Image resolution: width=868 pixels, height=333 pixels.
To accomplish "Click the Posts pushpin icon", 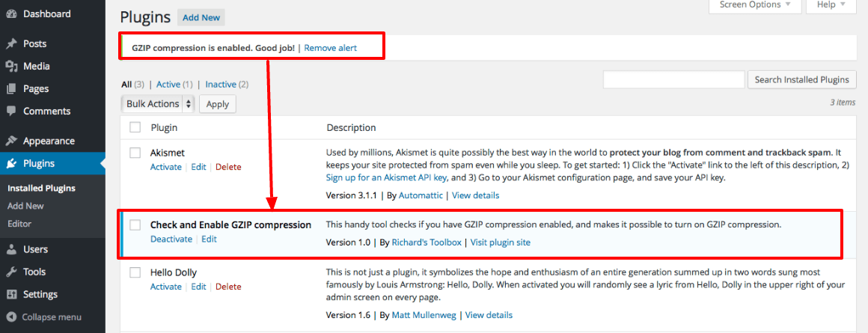I will tap(11, 43).
